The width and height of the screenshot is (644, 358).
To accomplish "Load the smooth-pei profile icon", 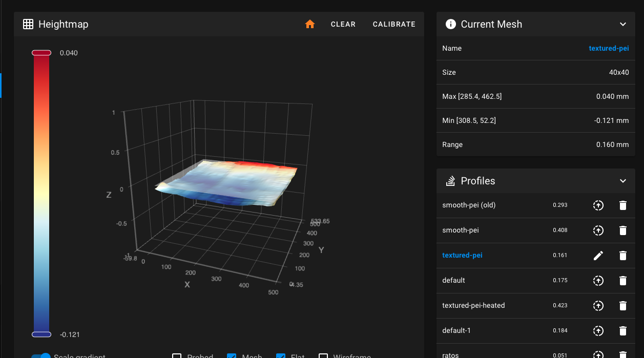I will coord(598,230).
